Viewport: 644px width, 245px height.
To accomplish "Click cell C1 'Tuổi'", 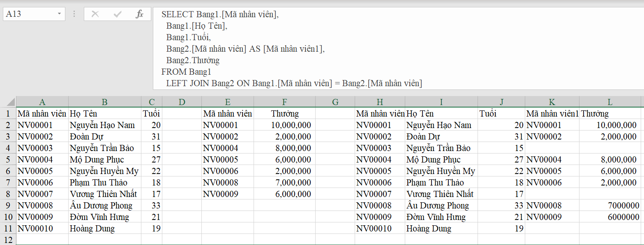I will [152, 114].
